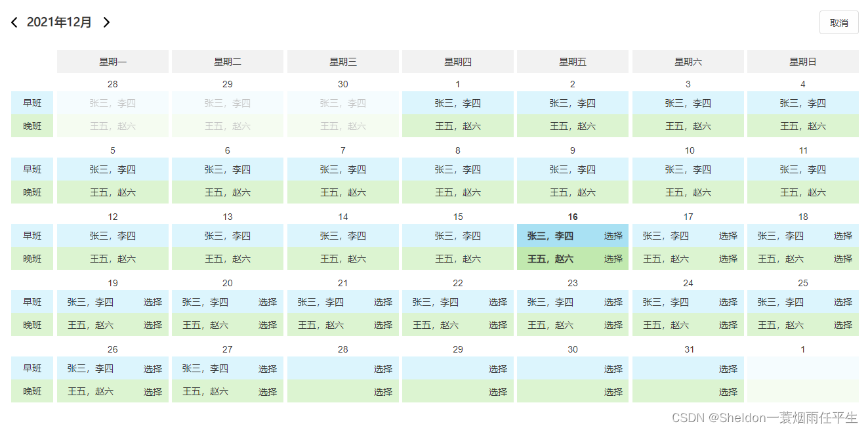Click 选择 for day 31 evening shift
This screenshot has width=868, height=430.
(728, 392)
